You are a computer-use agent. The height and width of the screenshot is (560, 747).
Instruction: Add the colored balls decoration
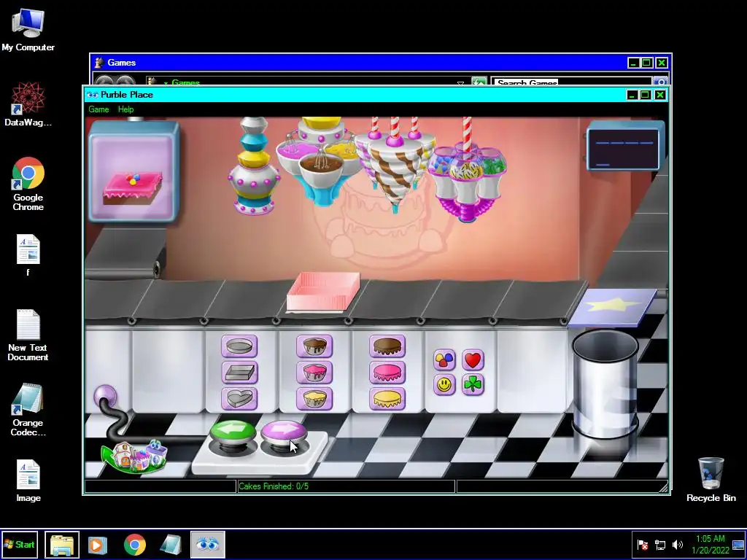(444, 359)
